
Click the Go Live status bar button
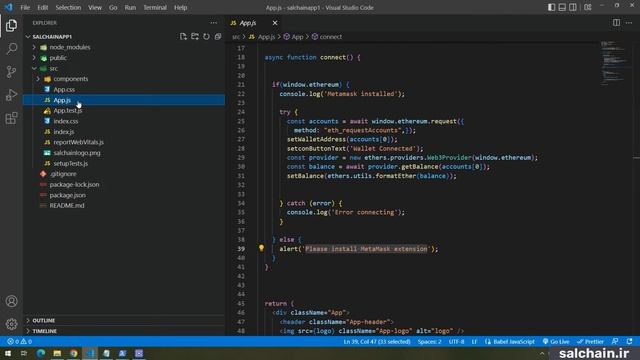click(x=556, y=342)
